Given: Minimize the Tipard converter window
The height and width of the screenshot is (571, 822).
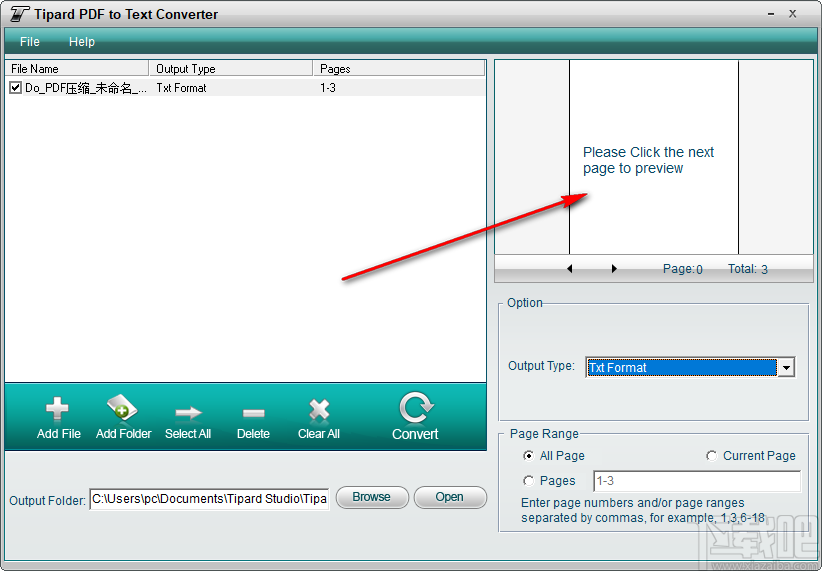Looking at the screenshot, I should click(x=771, y=14).
